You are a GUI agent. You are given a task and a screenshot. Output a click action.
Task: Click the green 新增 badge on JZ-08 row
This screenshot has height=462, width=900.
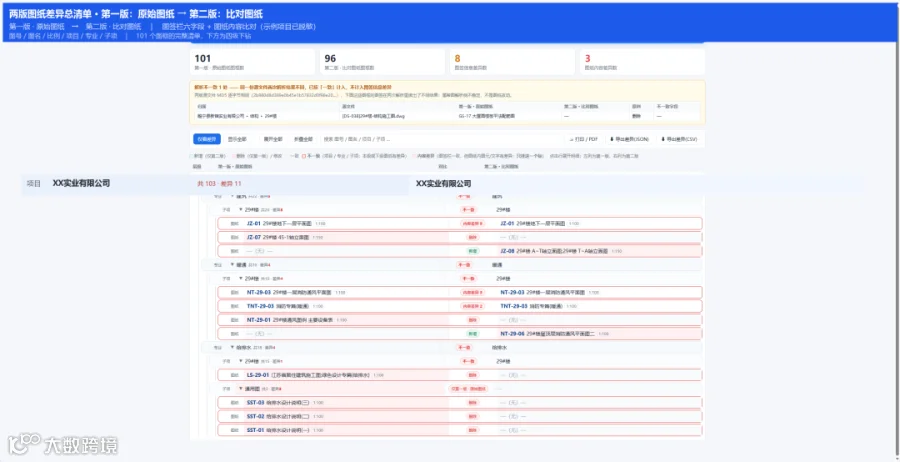472,251
